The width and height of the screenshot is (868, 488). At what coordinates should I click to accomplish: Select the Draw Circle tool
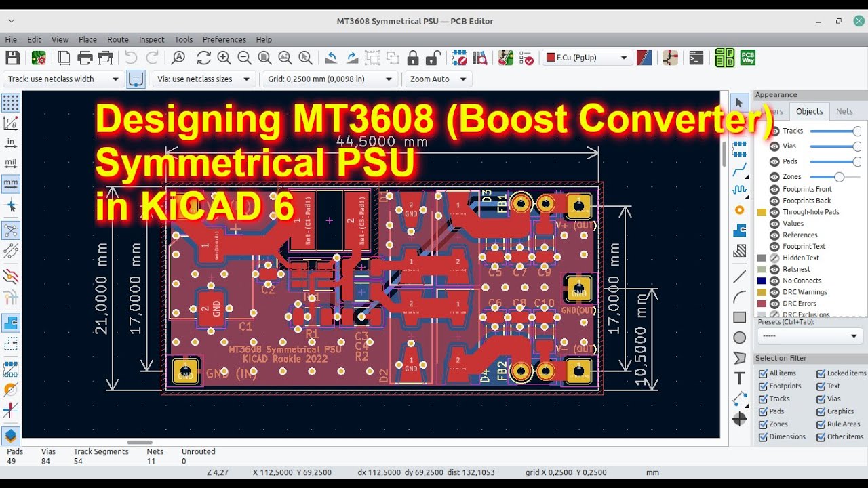click(x=739, y=338)
